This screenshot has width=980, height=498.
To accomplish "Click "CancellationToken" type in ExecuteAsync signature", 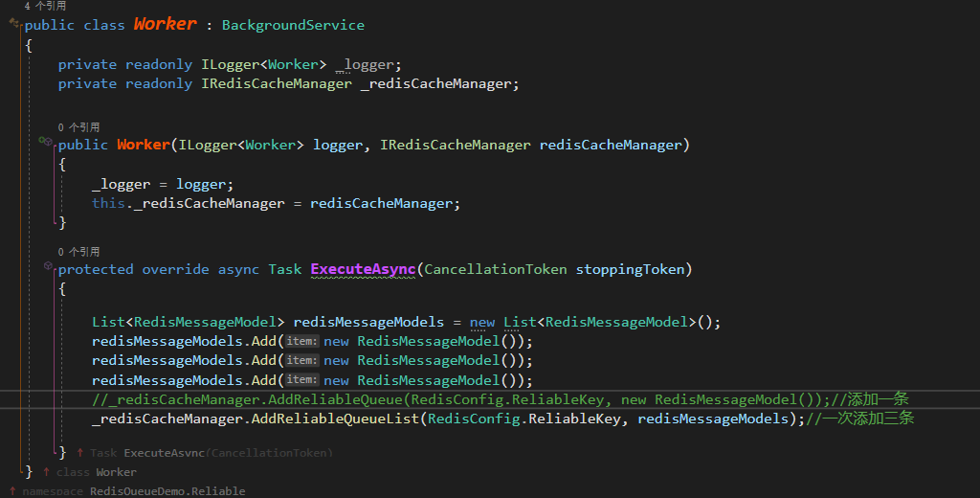I will pos(496,270).
